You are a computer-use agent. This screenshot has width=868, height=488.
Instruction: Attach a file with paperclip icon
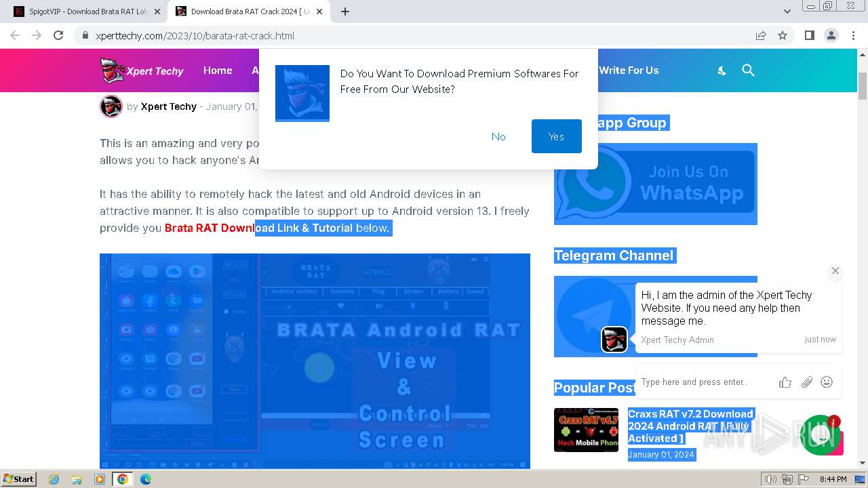coord(806,382)
